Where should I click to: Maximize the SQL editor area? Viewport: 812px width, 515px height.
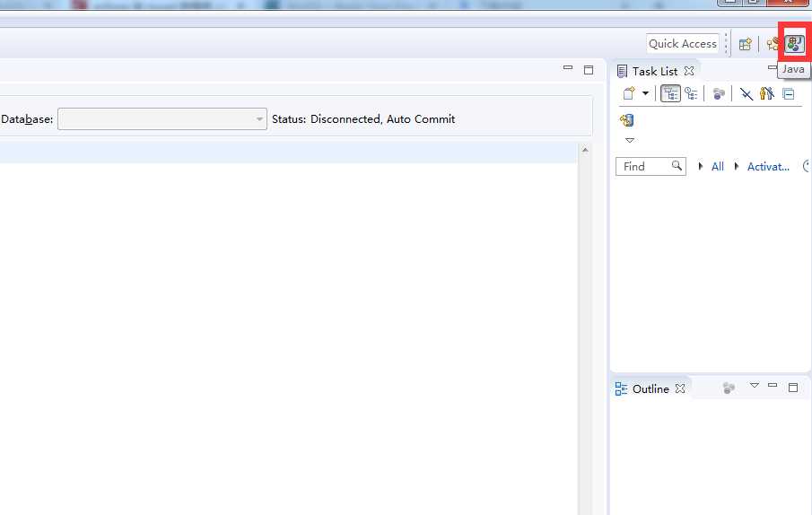589,70
